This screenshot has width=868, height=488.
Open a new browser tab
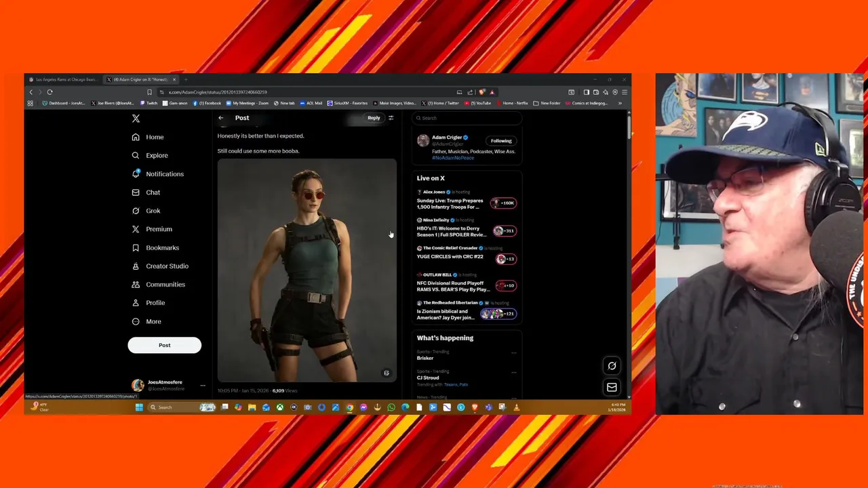coord(186,79)
